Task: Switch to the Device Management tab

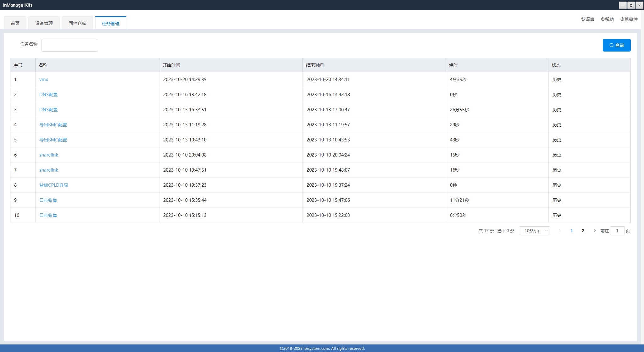Action: click(44, 23)
